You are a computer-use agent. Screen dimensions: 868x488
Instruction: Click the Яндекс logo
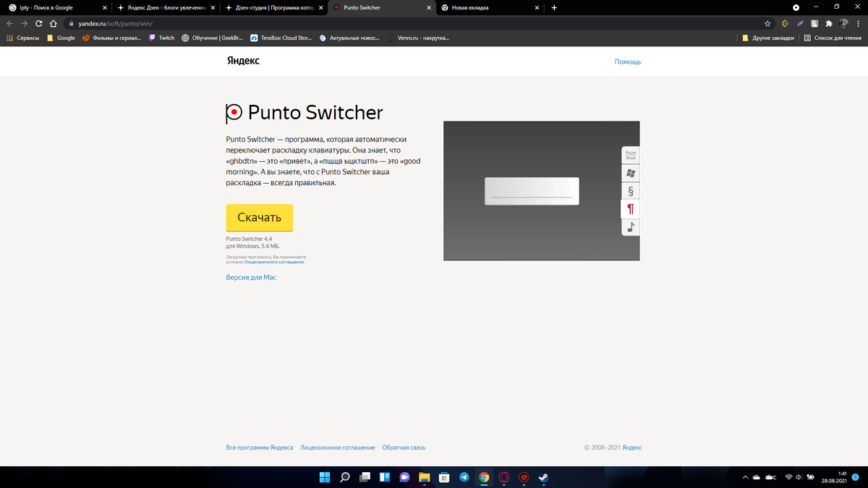(x=243, y=61)
